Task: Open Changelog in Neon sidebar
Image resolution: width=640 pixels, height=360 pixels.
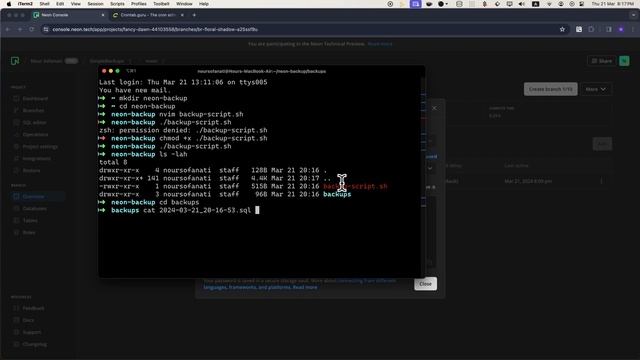Action: coord(34,344)
